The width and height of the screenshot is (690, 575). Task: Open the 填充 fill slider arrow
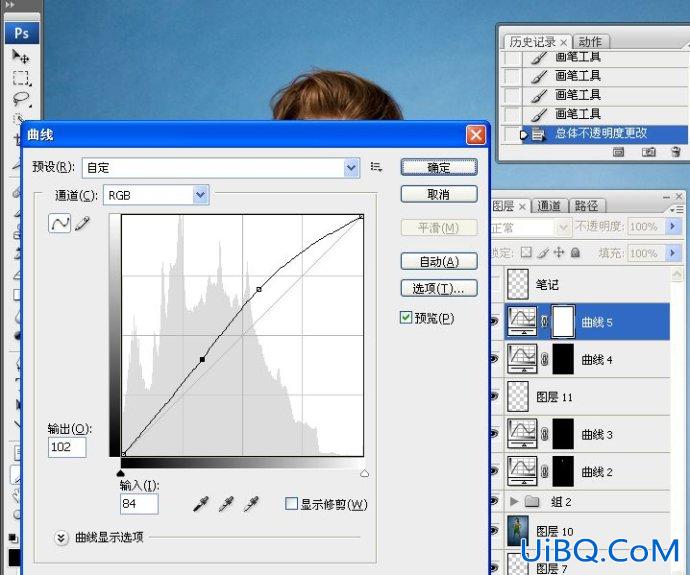click(x=673, y=253)
